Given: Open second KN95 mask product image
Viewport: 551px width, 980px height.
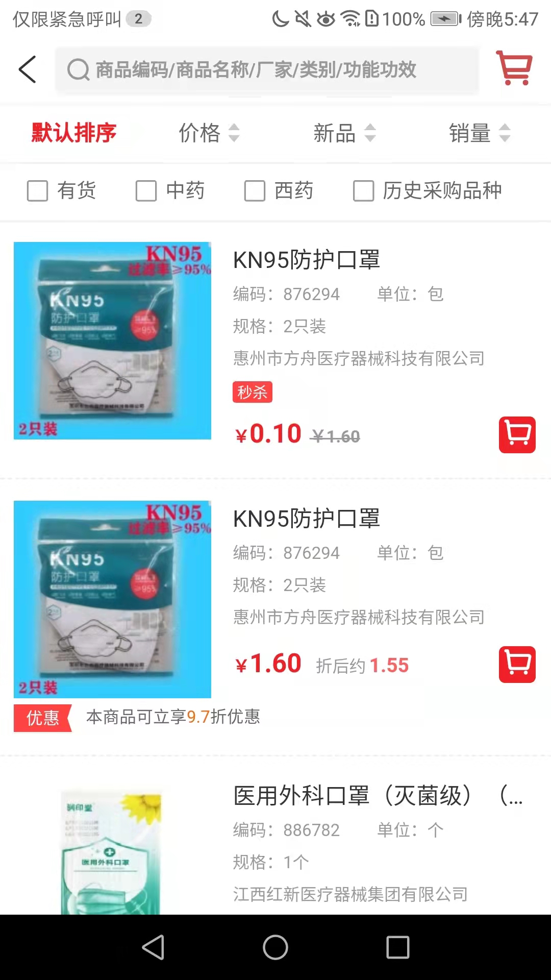Looking at the screenshot, I should coord(112,599).
